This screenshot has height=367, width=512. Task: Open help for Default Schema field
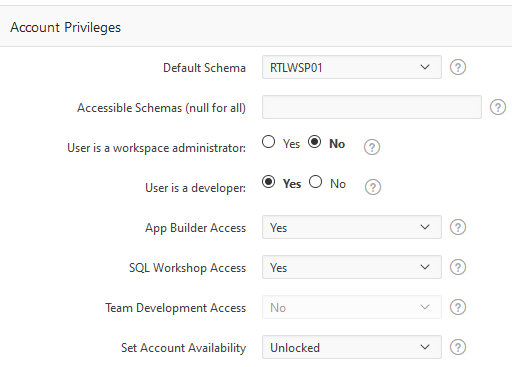(x=458, y=67)
